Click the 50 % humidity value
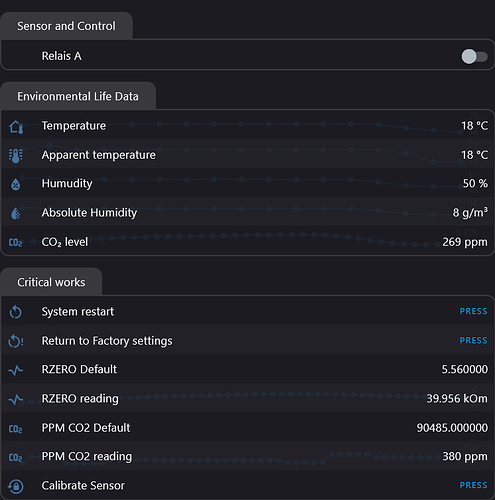Screen dimensions: 495x500 (475, 184)
